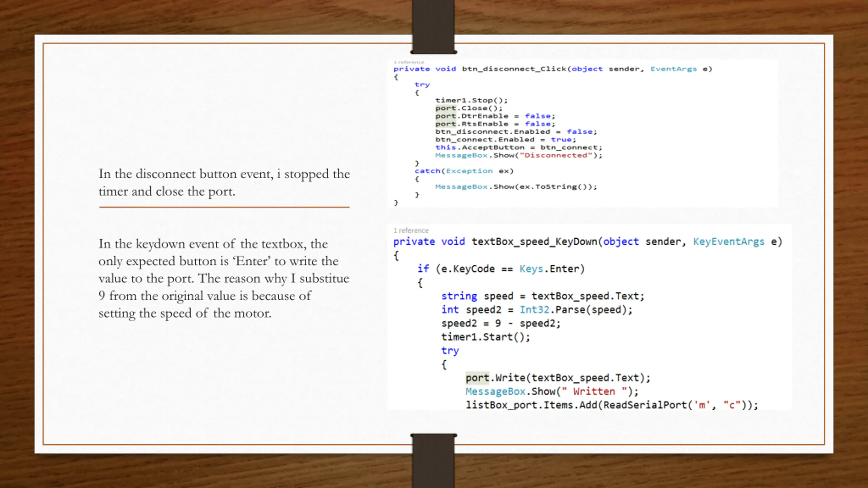Click the '1 reference' label above textBox_speed_KeyDown
Viewport: 868px width, 488px height.
point(411,230)
